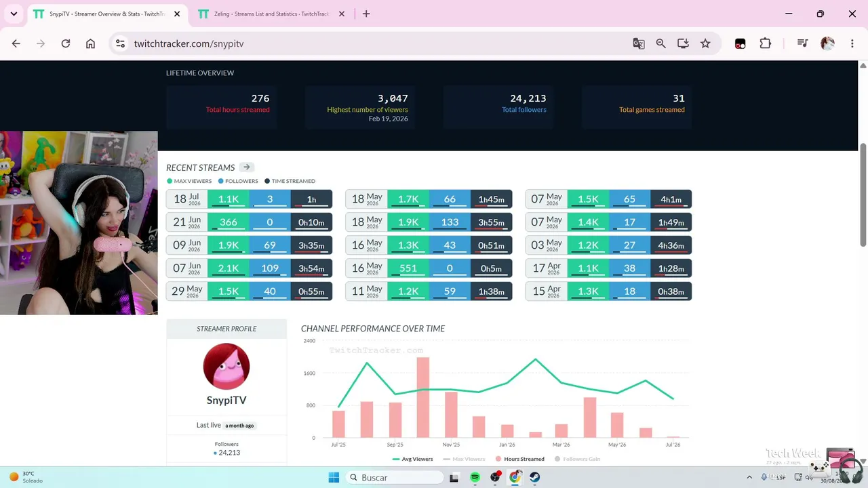
Task: Click the 3h55m duration cell on 18 May
Action: 491,222
